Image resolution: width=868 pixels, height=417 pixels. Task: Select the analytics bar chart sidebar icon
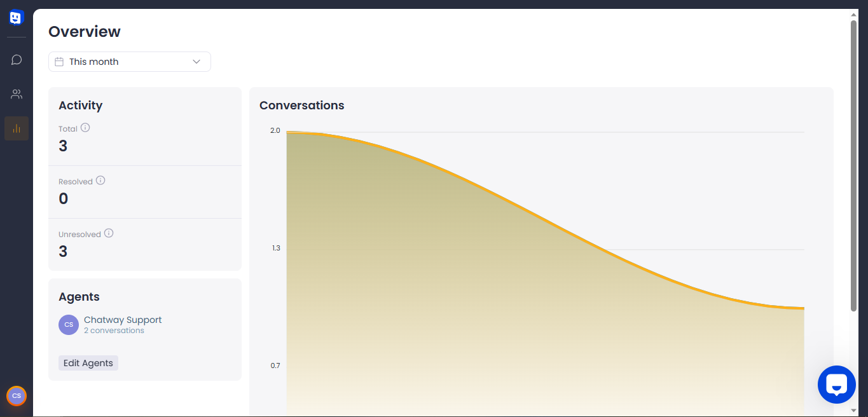tap(17, 128)
